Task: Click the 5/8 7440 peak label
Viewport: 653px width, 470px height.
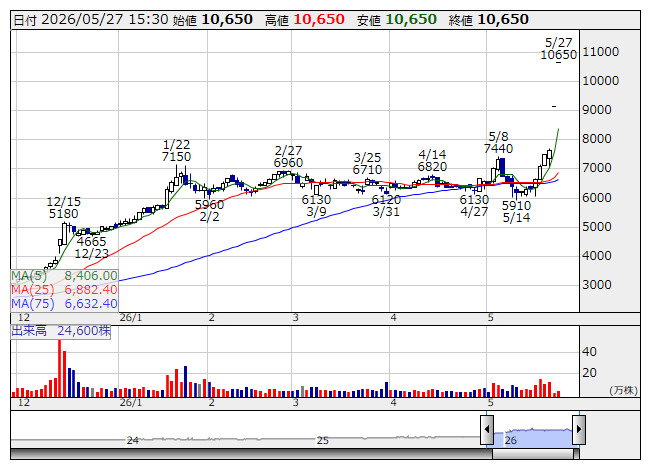Action: click(498, 142)
